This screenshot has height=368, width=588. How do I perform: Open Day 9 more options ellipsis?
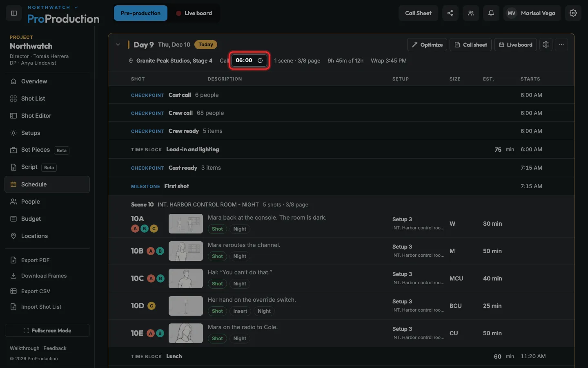561,45
